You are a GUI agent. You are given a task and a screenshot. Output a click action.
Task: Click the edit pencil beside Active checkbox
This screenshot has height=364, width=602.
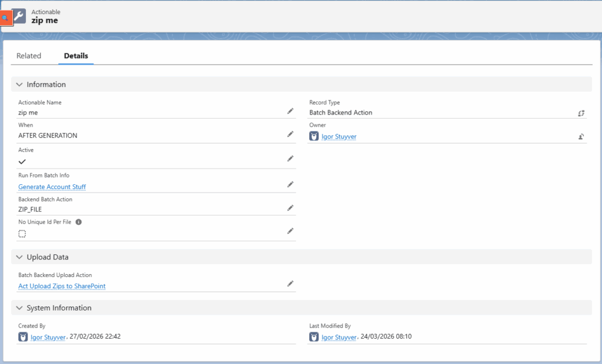click(290, 159)
